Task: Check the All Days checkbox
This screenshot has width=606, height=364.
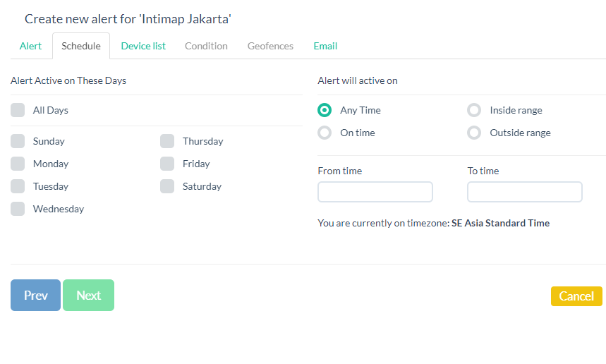Action: [x=18, y=110]
